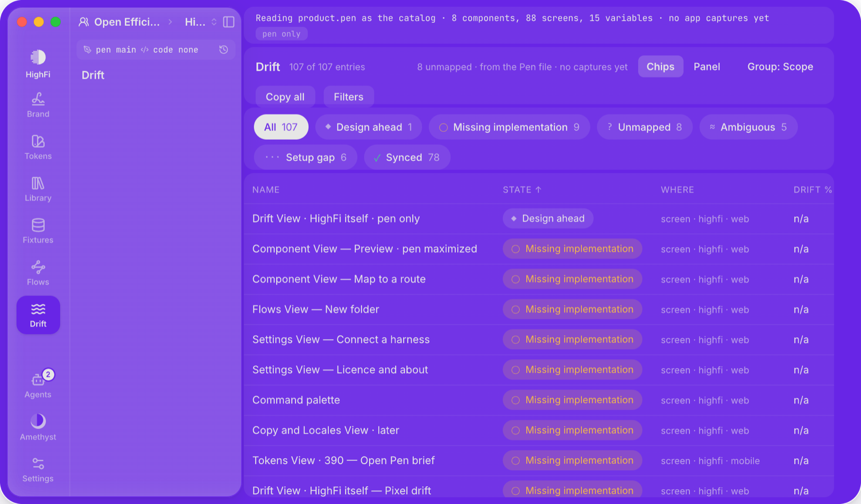This screenshot has width=861, height=504.
Task: Sort by the STATE column header
Action: pyautogui.click(x=522, y=189)
